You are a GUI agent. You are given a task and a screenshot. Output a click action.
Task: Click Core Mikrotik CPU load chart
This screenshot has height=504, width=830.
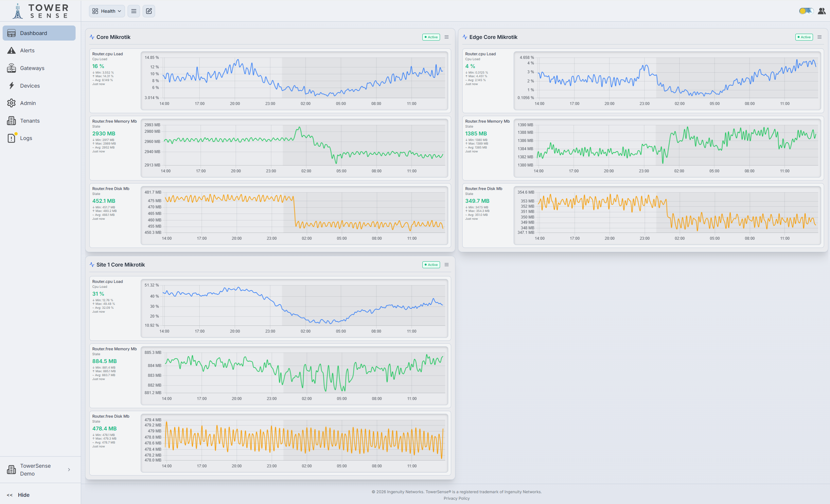(294, 81)
